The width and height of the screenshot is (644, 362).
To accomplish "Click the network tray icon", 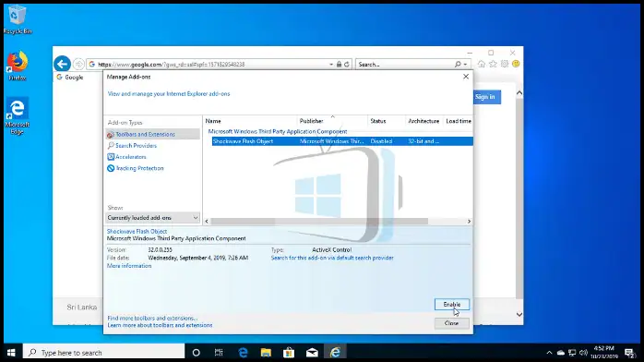I will [572, 353].
